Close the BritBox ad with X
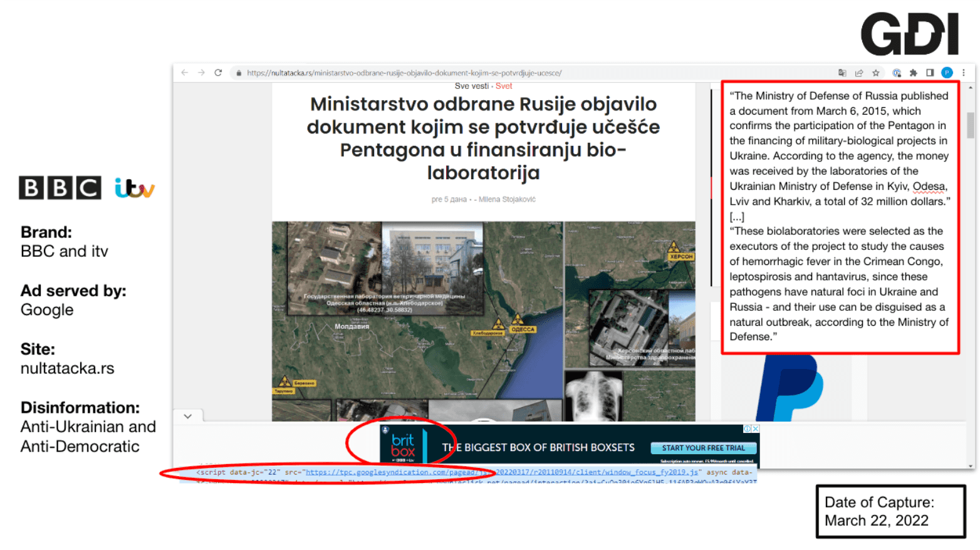Viewport: 980px width, 550px height. pyautogui.click(x=756, y=429)
